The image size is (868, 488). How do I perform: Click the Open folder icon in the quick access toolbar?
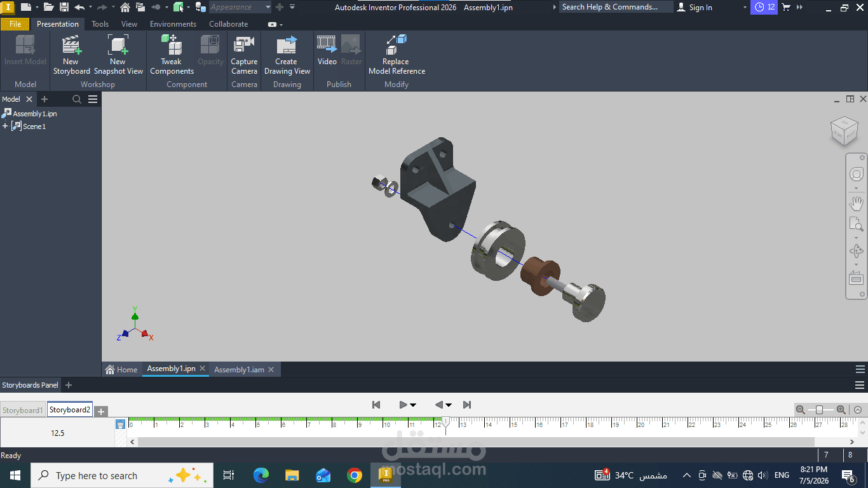(x=48, y=7)
